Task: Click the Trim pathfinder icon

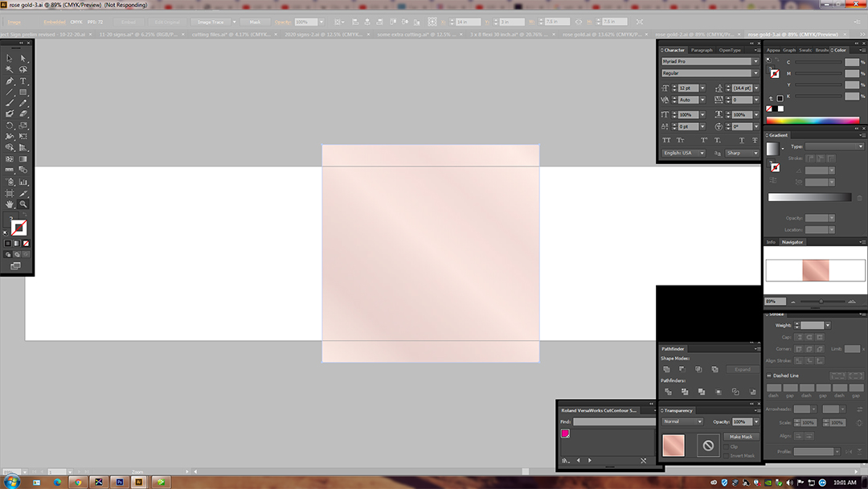Action: (685, 392)
